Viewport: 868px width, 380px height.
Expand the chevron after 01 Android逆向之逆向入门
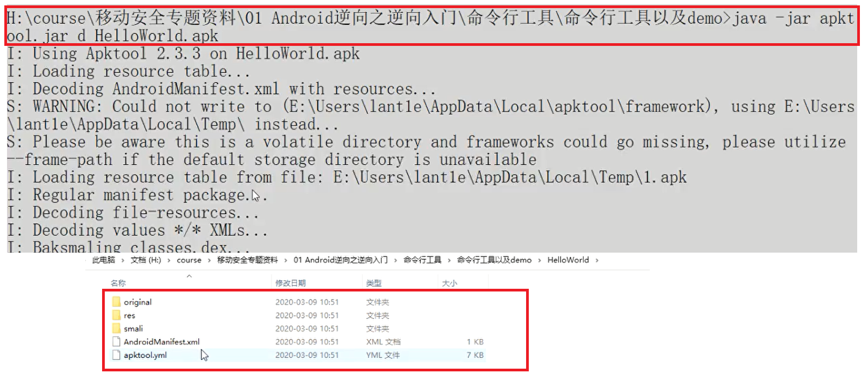click(396, 260)
